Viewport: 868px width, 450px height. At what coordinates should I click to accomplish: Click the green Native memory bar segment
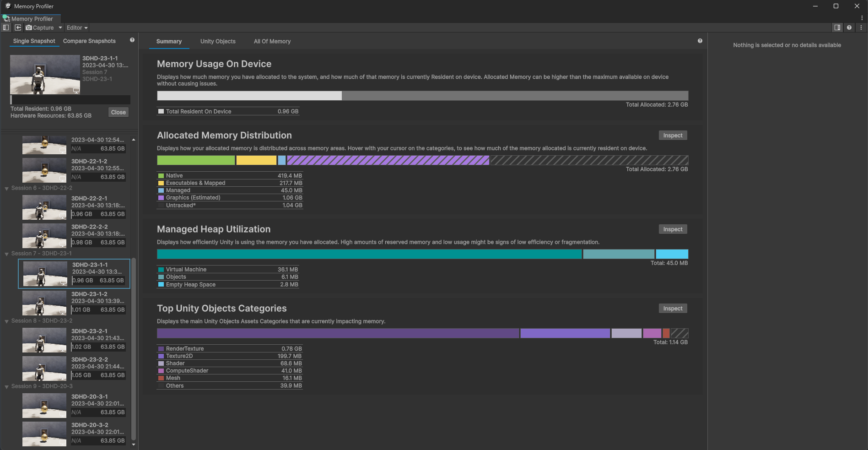pyautogui.click(x=196, y=160)
